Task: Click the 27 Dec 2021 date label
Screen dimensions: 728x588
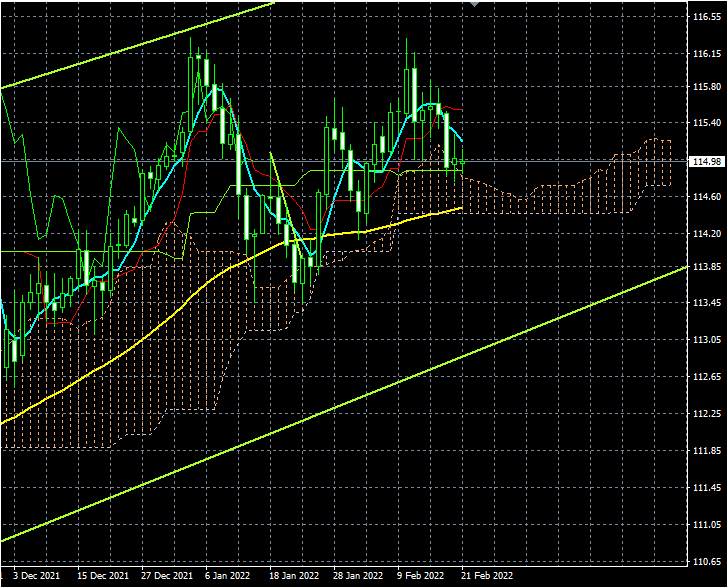Action: coord(167,576)
